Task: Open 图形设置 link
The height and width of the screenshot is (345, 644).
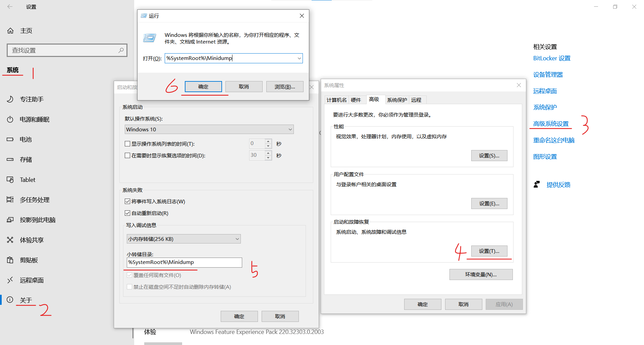Action: tap(545, 157)
